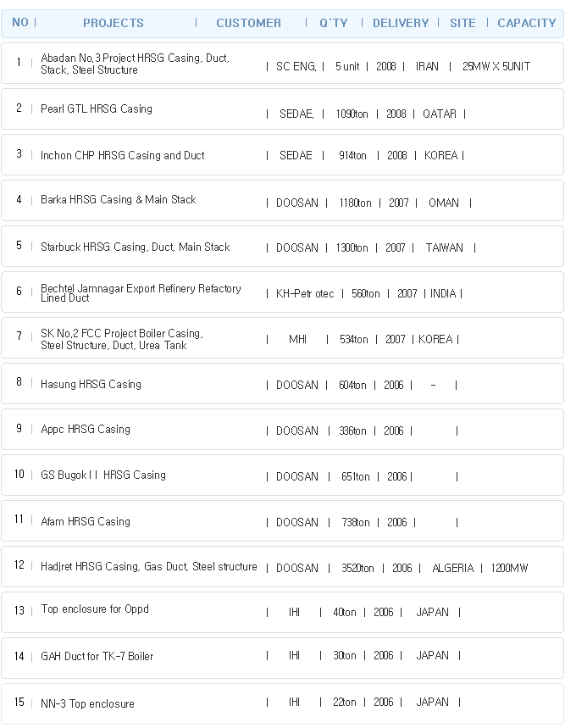Viewport: 565px width, 728px height.
Task: Select Hasung HRSG Casing row
Action: click(x=282, y=384)
